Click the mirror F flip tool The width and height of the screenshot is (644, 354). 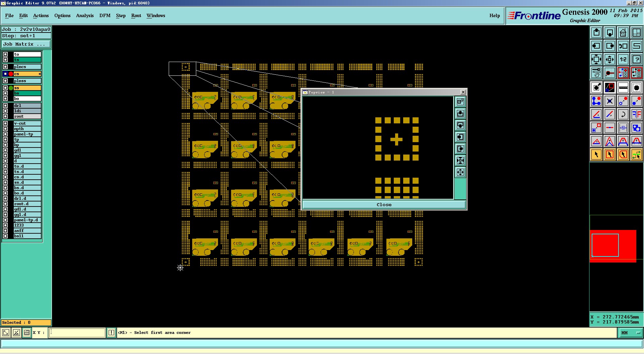tap(637, 114)
